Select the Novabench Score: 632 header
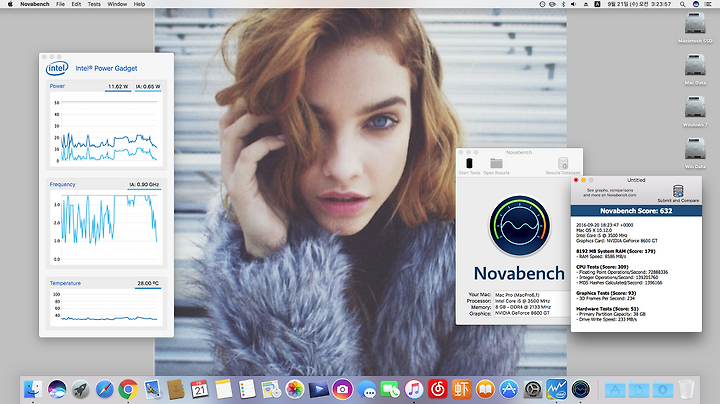The width and height of the screenshot is (720, 404). (x=636, y=211)
